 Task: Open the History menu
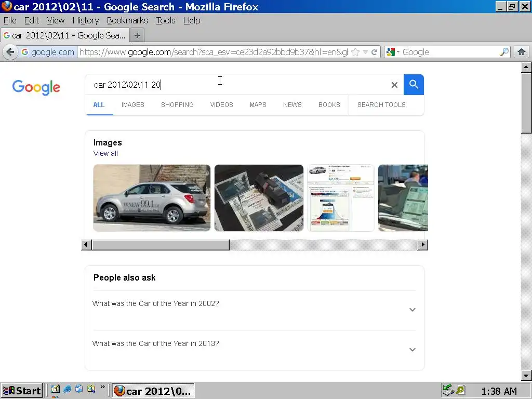[x=86, y=21]
